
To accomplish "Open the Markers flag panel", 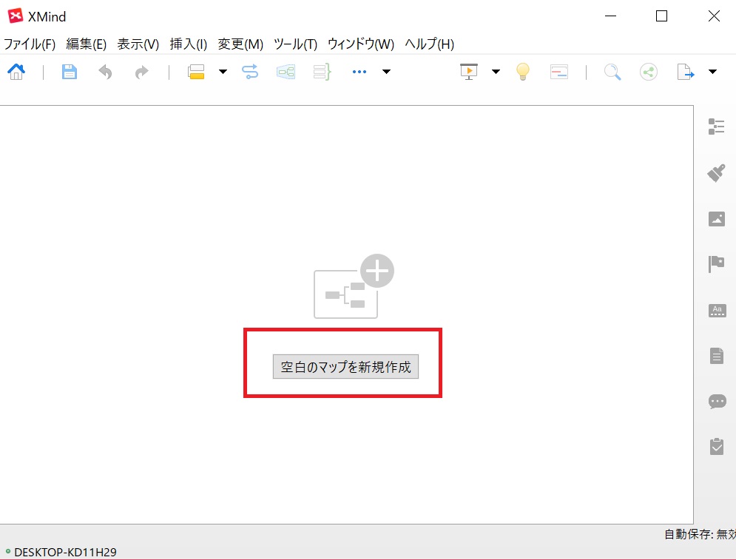I will [x=716, y=264].
